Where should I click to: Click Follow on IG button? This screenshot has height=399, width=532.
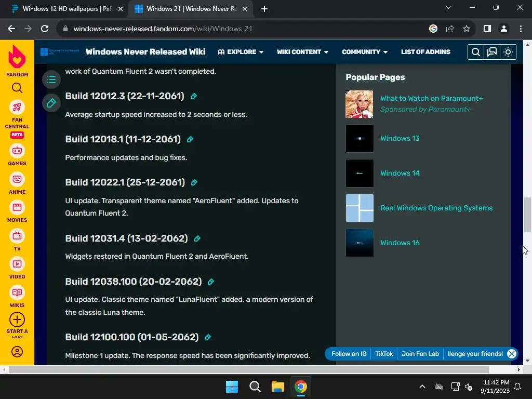coord(349,354)
